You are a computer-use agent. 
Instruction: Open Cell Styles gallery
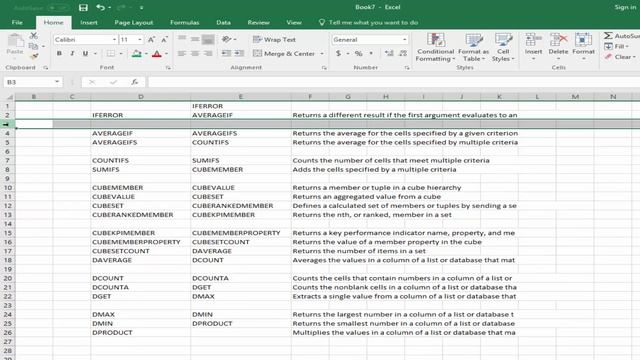pyautogui.click(x=503, y=47)
